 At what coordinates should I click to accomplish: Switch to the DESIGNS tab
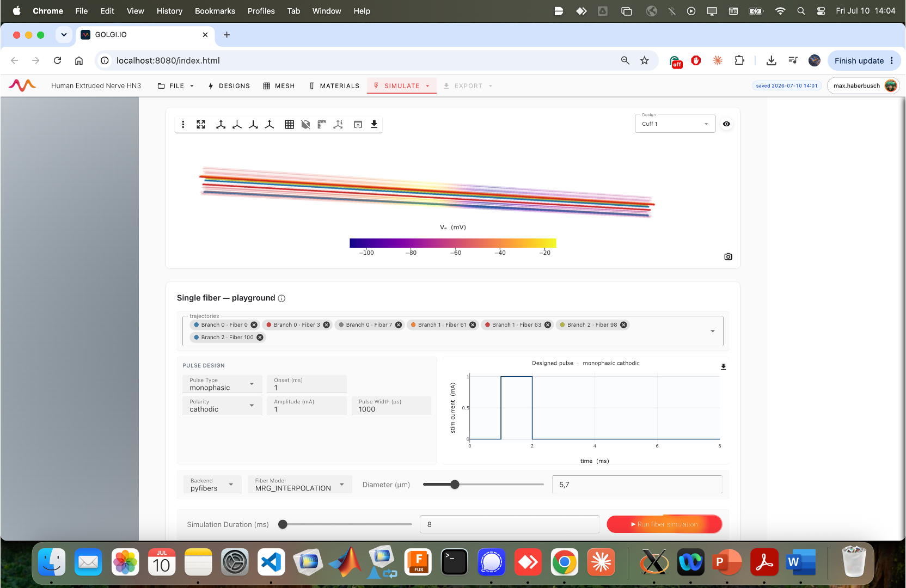(x=229, y=86)
